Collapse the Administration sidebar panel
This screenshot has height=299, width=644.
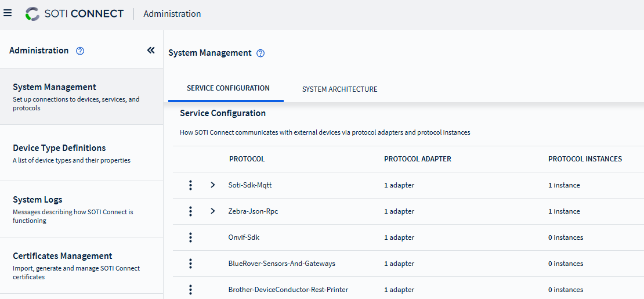point(151,50)
